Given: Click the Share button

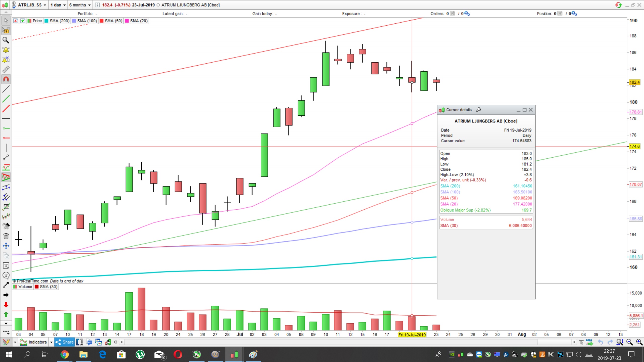Looking at the screenshot, I should click(65, 342).
